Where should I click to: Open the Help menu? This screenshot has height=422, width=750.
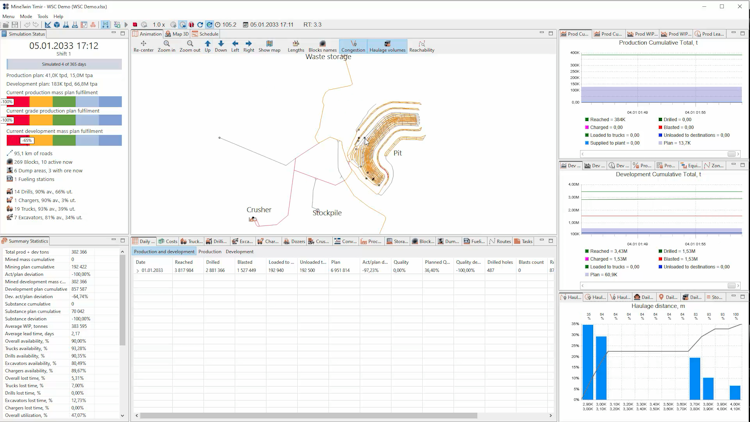(x=58, y=16)
